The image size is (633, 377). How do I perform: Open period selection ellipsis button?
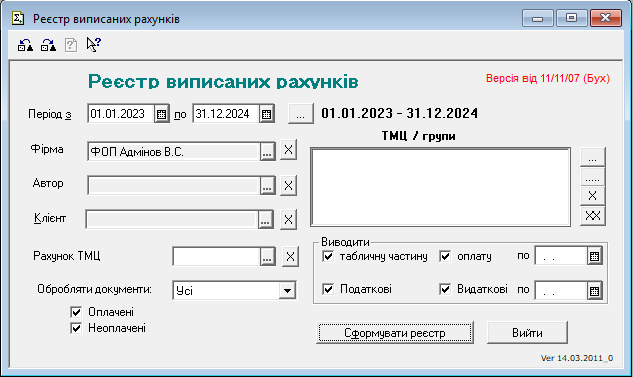pos(300,114)
